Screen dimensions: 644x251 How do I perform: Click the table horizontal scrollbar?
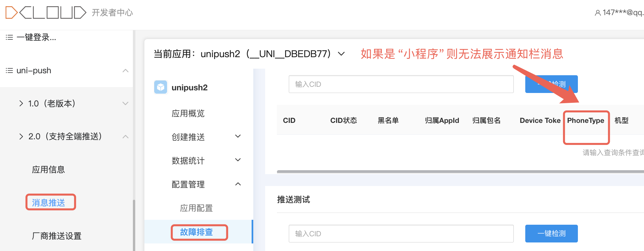(460, 171)
